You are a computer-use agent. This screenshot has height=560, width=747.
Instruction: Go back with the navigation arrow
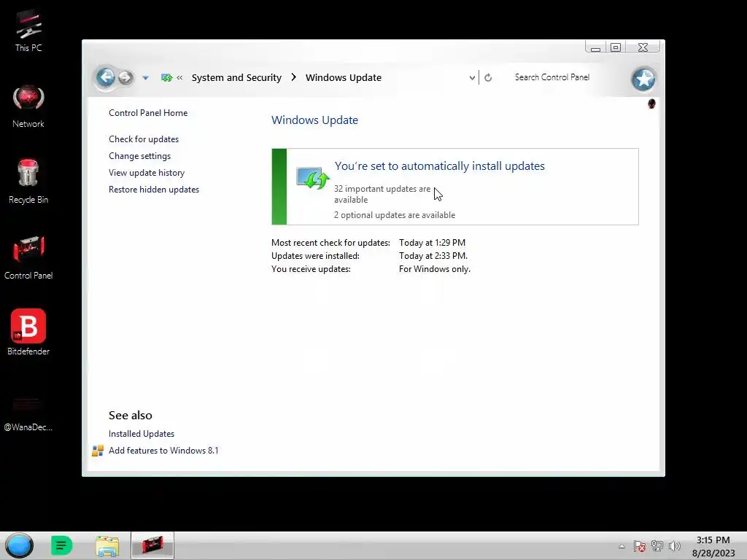[x=105, y=77]
